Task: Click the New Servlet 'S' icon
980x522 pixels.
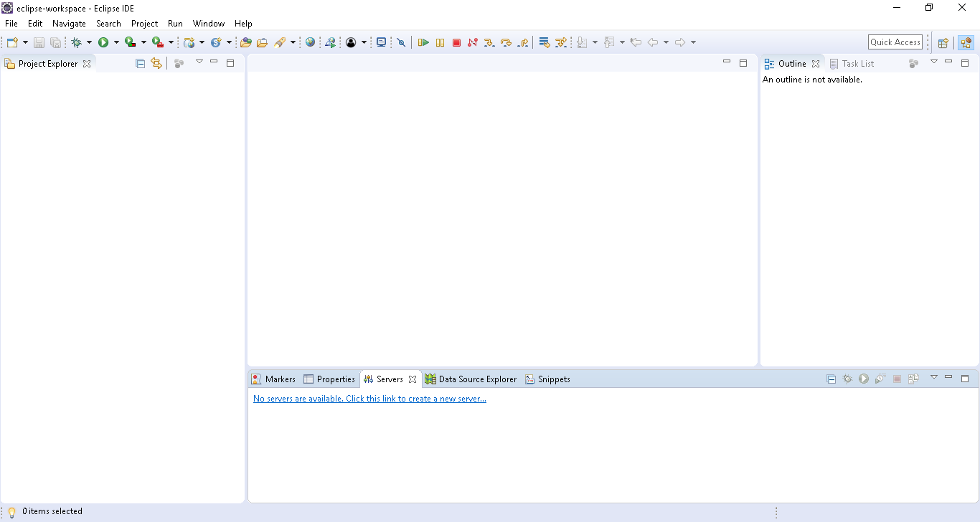Action: (216, 42)
